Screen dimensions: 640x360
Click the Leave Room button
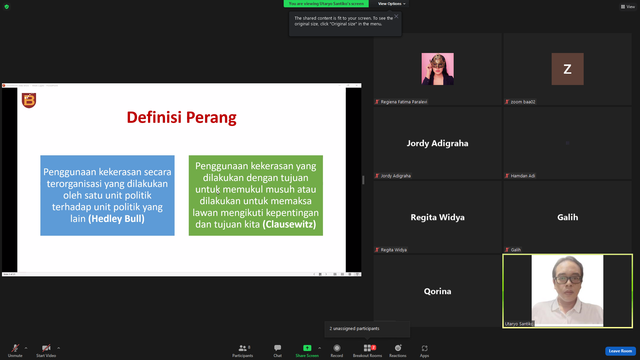(x=620, y=351)
